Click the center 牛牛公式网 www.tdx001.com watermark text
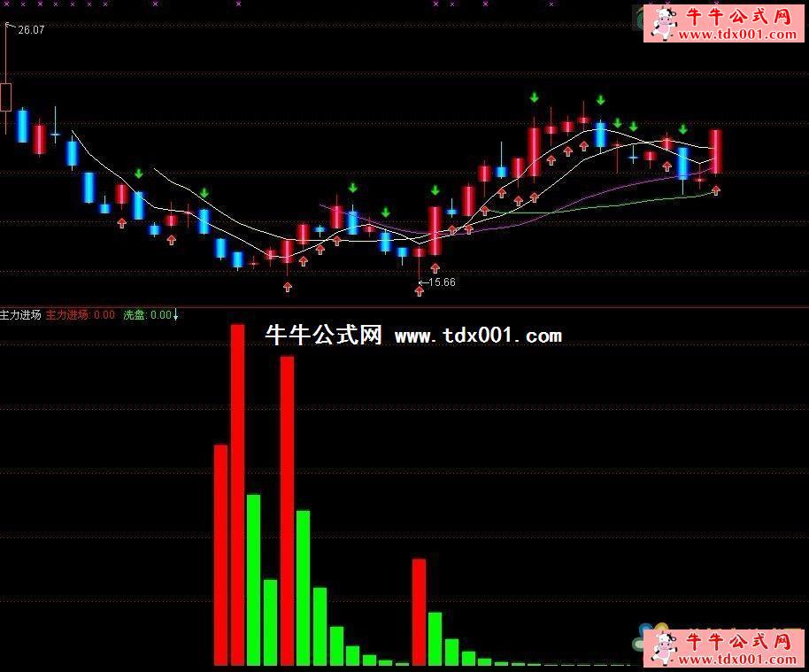This screenshot has width=809, height=672. [413, 336]
